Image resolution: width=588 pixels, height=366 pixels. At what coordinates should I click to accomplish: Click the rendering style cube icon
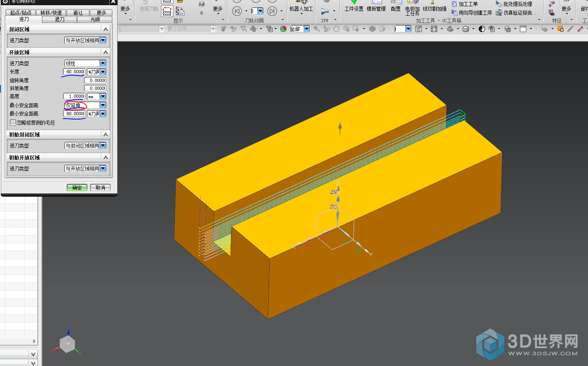click(466, 29)
